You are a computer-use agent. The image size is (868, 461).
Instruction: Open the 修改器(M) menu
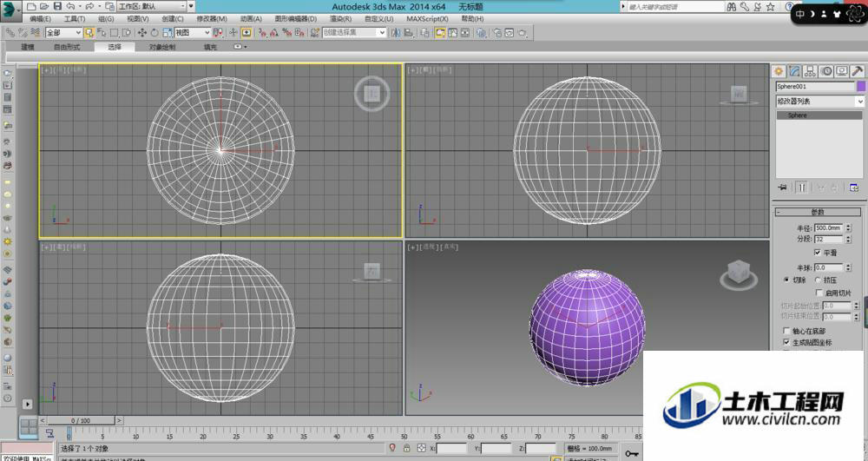click(212, 19)
